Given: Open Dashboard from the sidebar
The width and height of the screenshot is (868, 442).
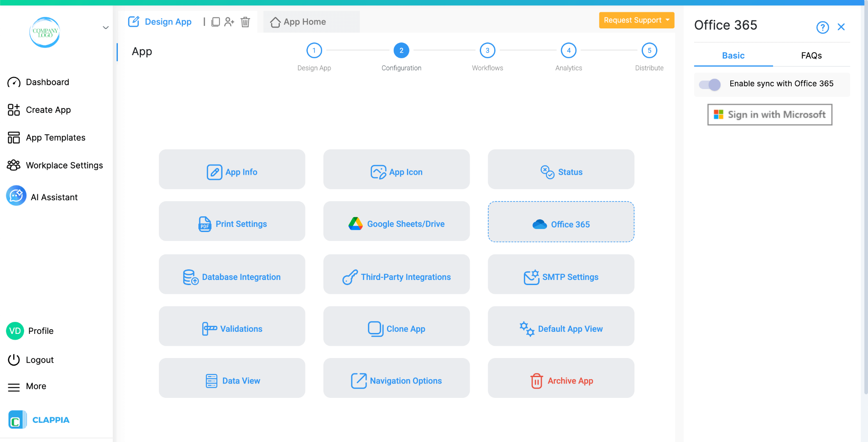Looking at the screenshot, I should [47, 82].
